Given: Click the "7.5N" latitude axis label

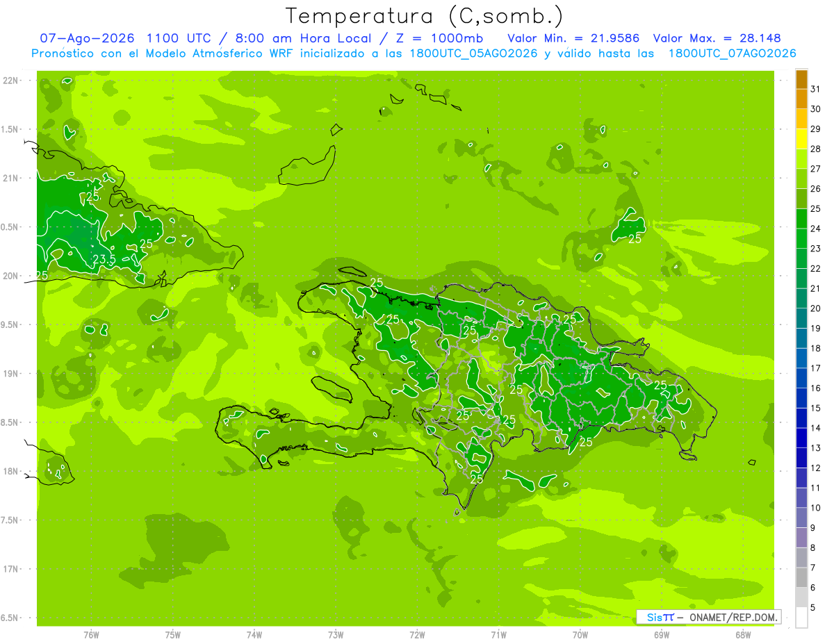Looking at the screenshot, I should point(10,520).
